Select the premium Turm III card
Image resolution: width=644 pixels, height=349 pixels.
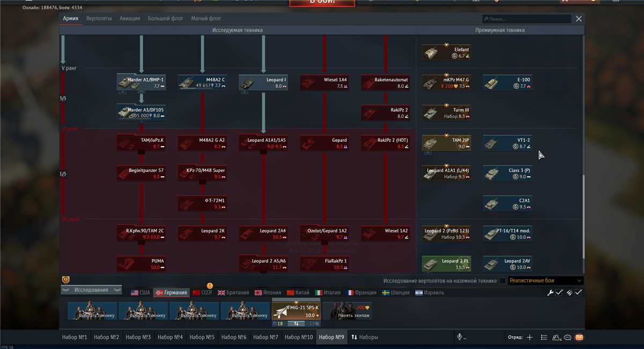(447, 112)
